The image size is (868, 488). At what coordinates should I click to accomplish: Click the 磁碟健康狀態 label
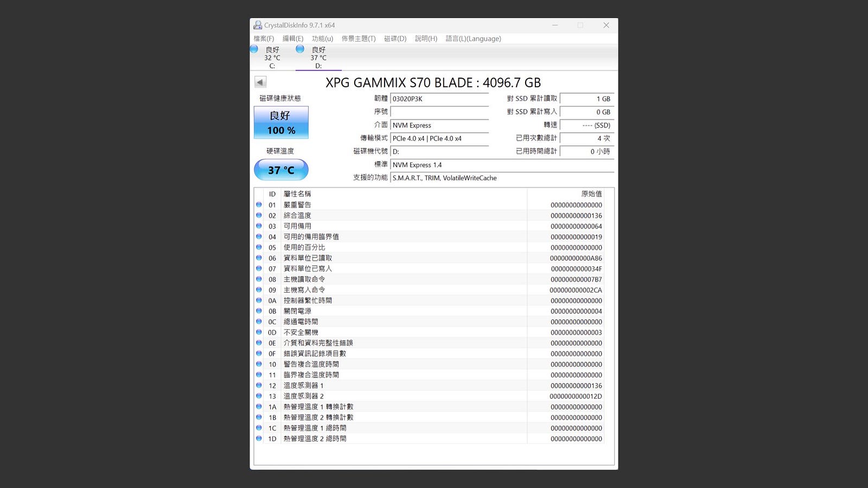point(280,98)
